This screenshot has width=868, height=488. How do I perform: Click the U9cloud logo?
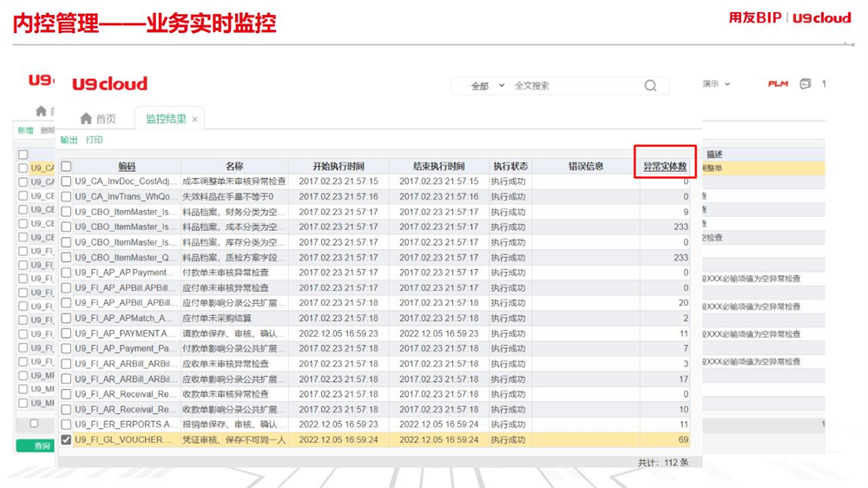point(109,84)
